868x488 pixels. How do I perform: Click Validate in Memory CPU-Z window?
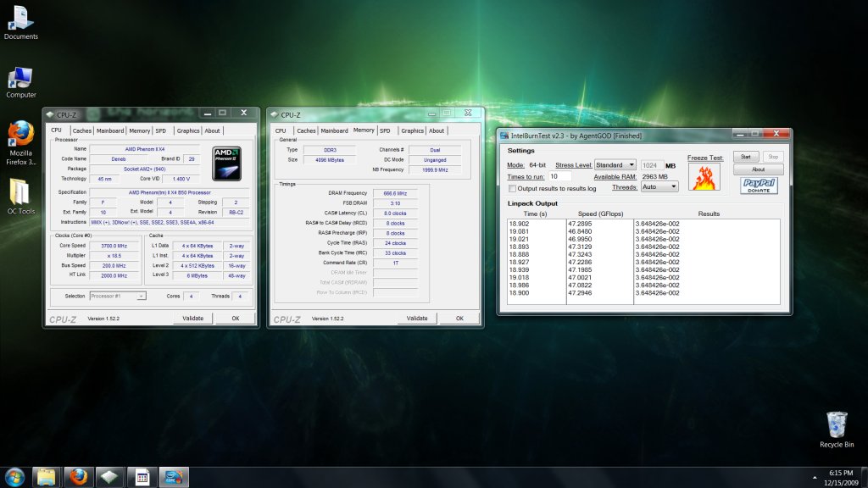click(x=417, y=319)
